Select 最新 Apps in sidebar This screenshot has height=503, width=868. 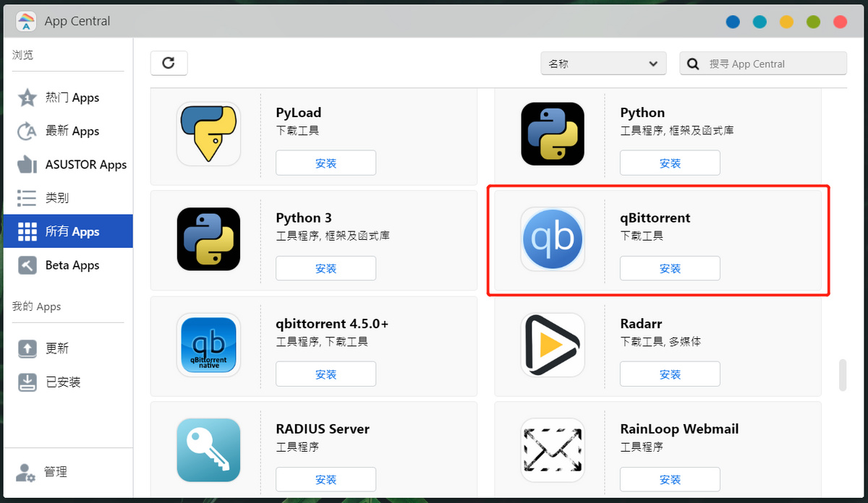click(x=67, y=131)
